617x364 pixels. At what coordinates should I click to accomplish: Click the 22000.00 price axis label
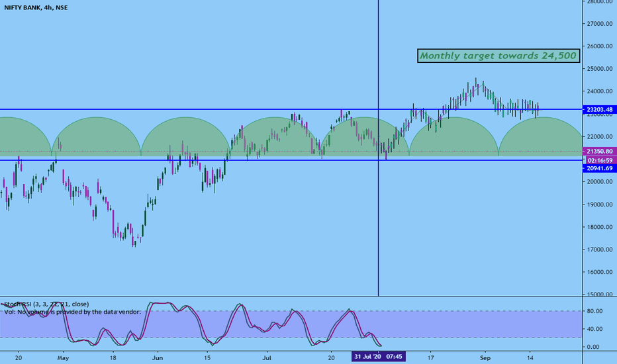point(599,136)
